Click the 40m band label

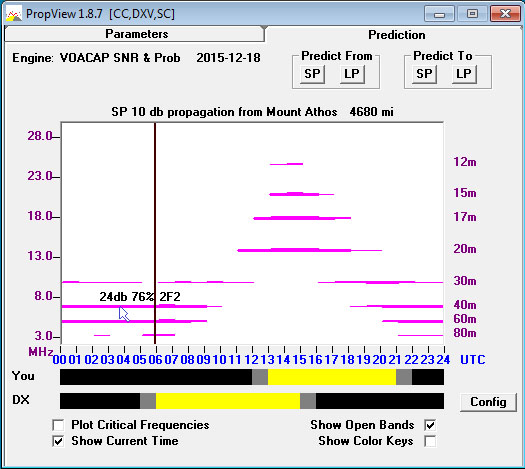pyautogui.click(x=465, y=305)
